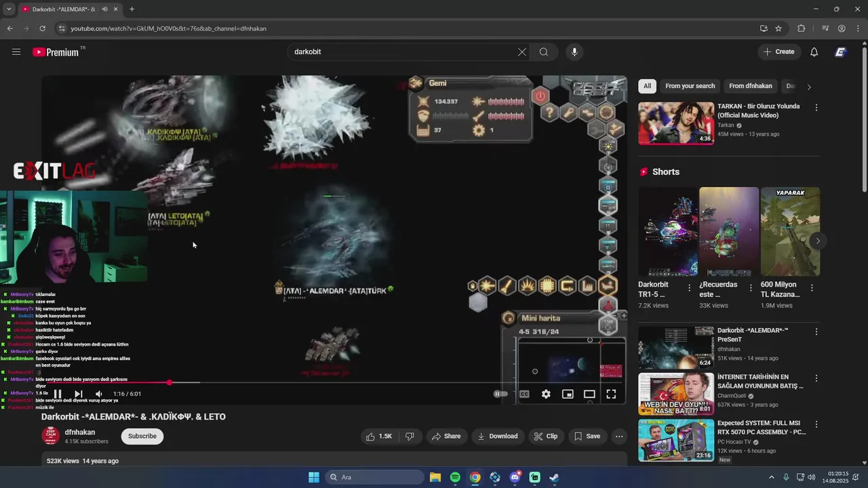The width and height of the screenshot is (868, 488).
Task: Enter full screen mode
Action: [611, 394]
